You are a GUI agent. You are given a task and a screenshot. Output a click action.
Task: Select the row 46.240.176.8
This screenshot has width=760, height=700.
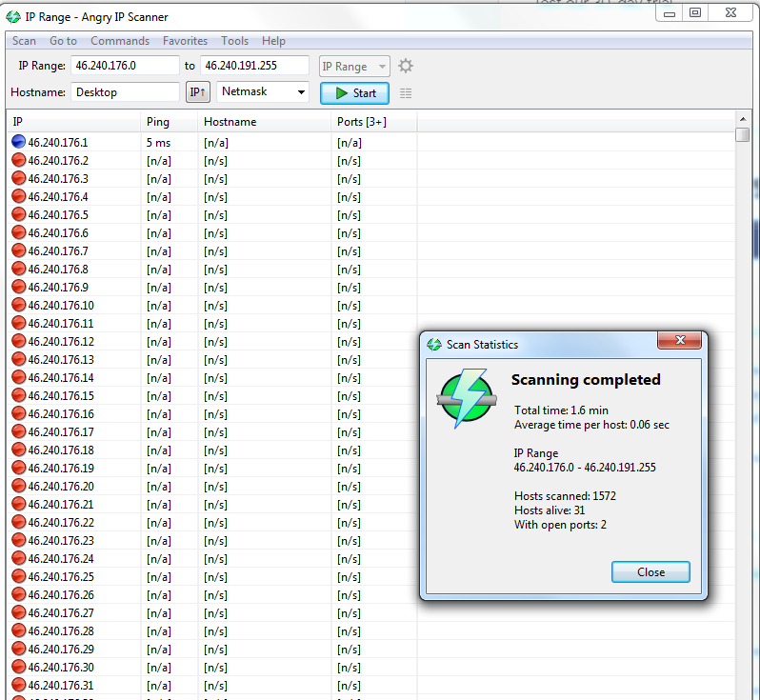click(x=370, y=269)
